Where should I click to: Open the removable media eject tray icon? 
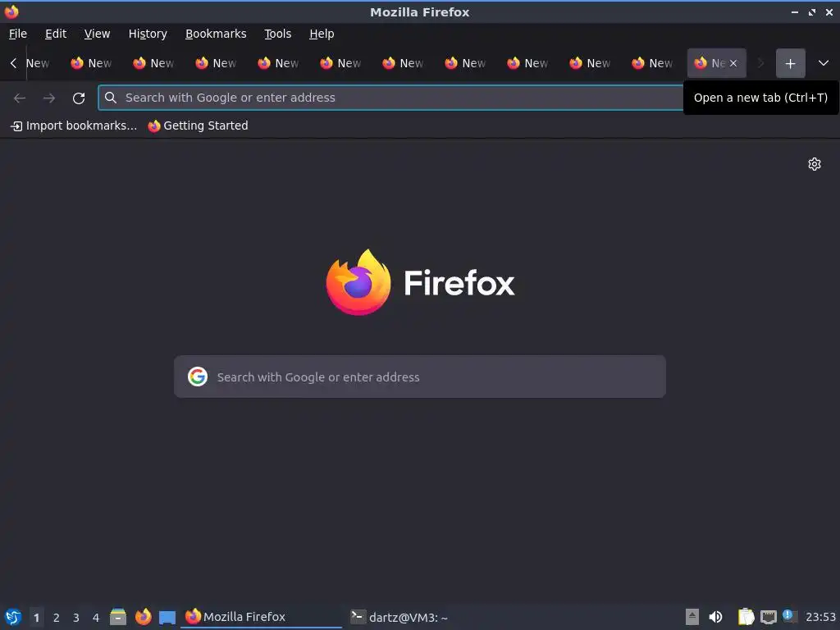click(692, 617)
